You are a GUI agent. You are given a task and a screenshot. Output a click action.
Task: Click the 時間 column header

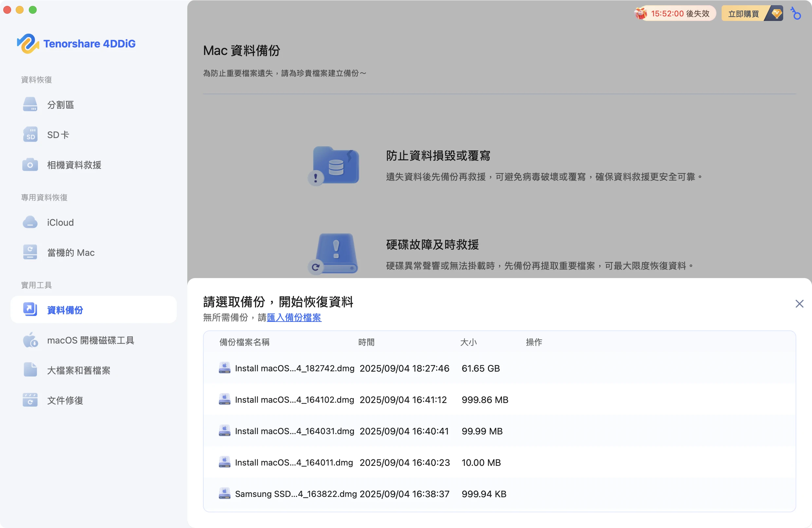click(366, 342)
